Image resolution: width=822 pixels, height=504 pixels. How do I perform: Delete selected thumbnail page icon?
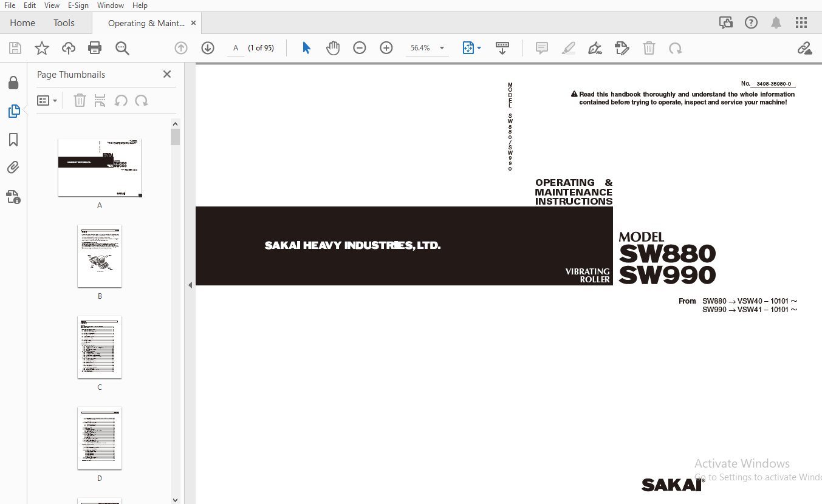(80, 100)
